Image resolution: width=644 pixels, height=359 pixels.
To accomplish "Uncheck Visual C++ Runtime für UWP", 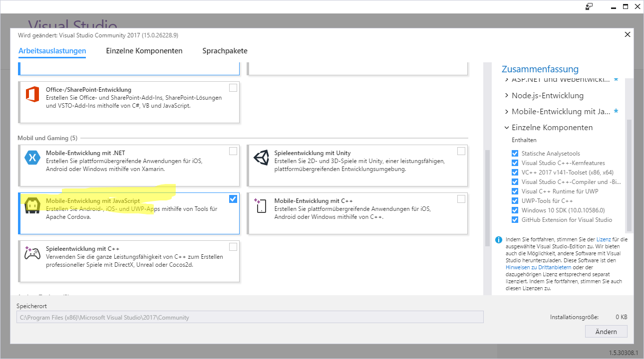I will click(x=515, y=191).
